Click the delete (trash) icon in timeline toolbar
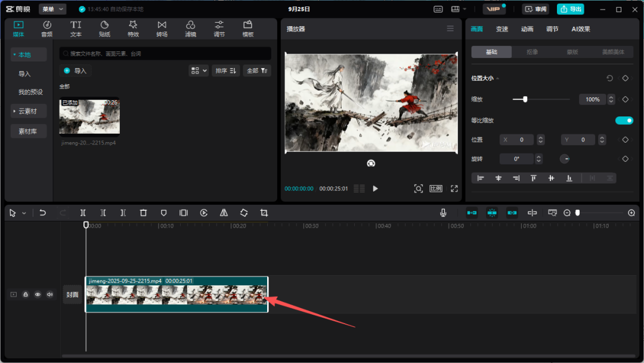The width and height of the screenshot is (644, 363). tap(143, 213)
